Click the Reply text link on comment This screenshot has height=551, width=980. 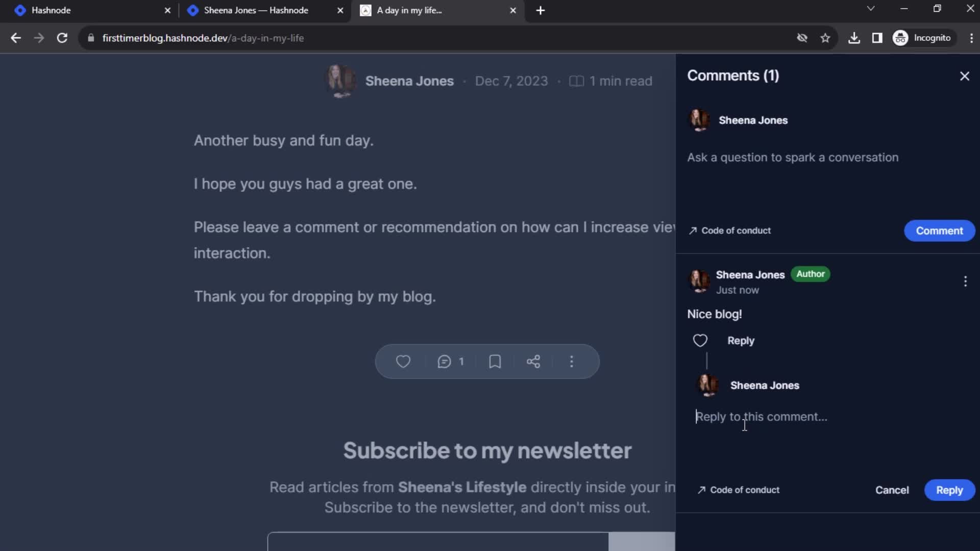tap(741, 340)
